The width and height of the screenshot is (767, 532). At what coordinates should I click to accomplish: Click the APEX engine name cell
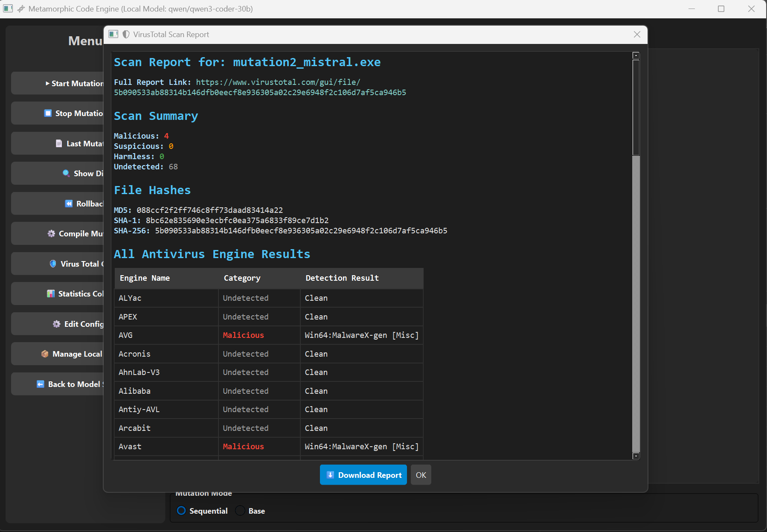click(166, 317)
